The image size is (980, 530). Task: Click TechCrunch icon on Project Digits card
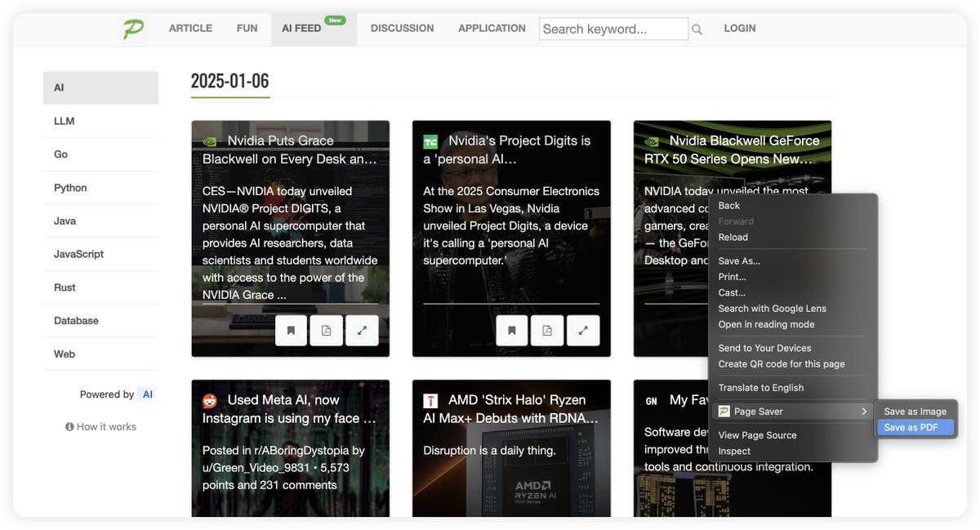tap(430, 142)
